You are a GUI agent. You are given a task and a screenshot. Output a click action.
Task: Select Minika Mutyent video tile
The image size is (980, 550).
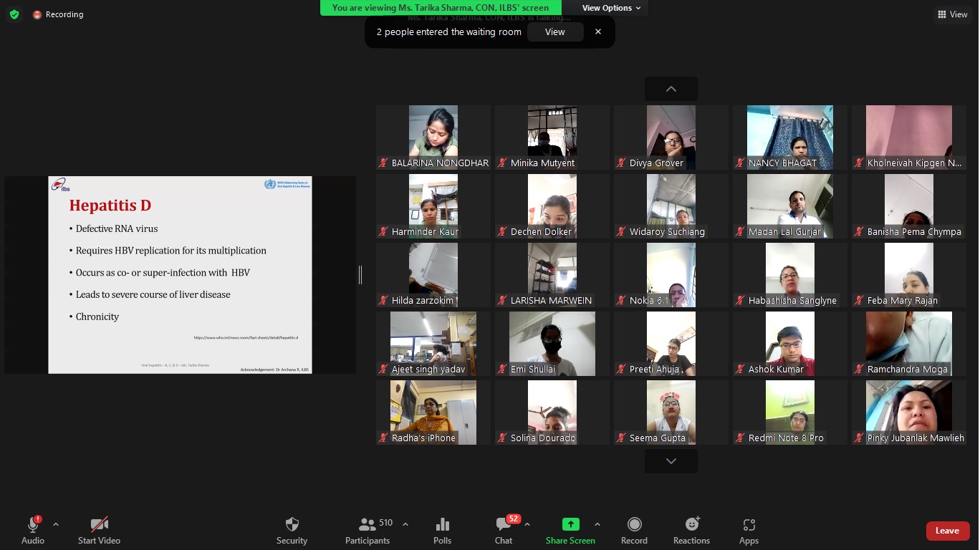pyautogui.click(x=552, y=137)
